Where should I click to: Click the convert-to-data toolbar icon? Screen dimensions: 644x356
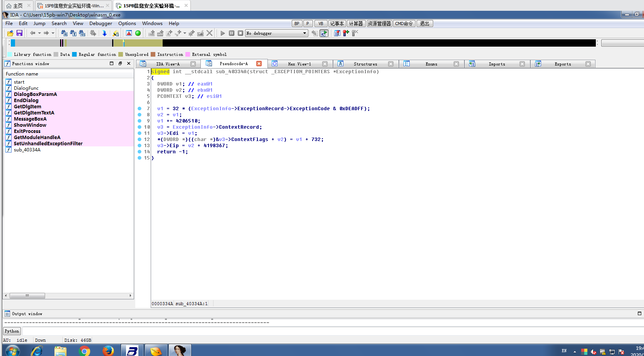click(x=160, y=33)
